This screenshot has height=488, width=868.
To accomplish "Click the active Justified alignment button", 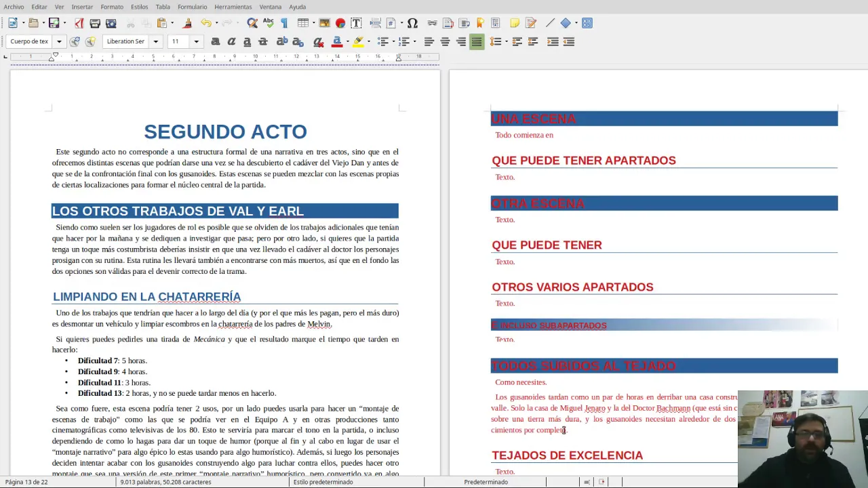I will click(x=477, y=41).
